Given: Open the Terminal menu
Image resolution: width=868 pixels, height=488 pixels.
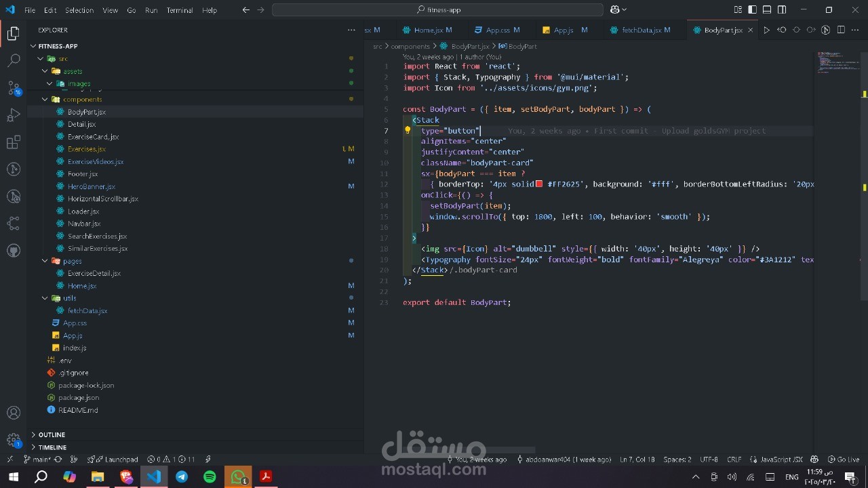Looking at the screenshot, I should click(x=180, y=10).
